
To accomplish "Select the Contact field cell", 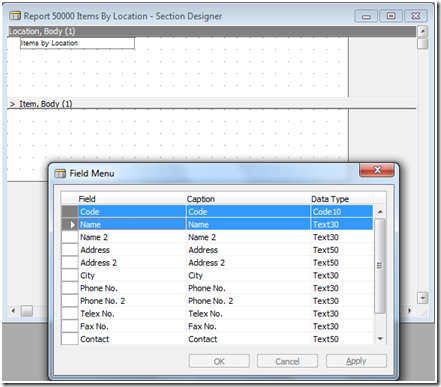I will point(132,339).
